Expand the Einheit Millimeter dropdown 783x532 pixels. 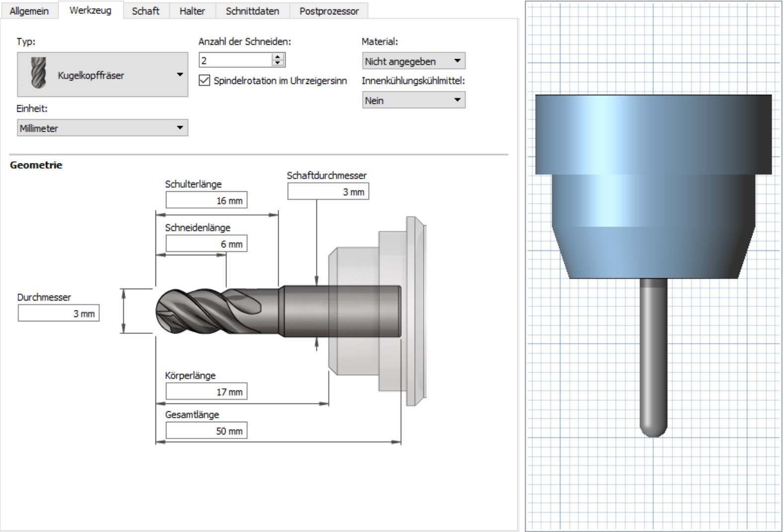102,128
